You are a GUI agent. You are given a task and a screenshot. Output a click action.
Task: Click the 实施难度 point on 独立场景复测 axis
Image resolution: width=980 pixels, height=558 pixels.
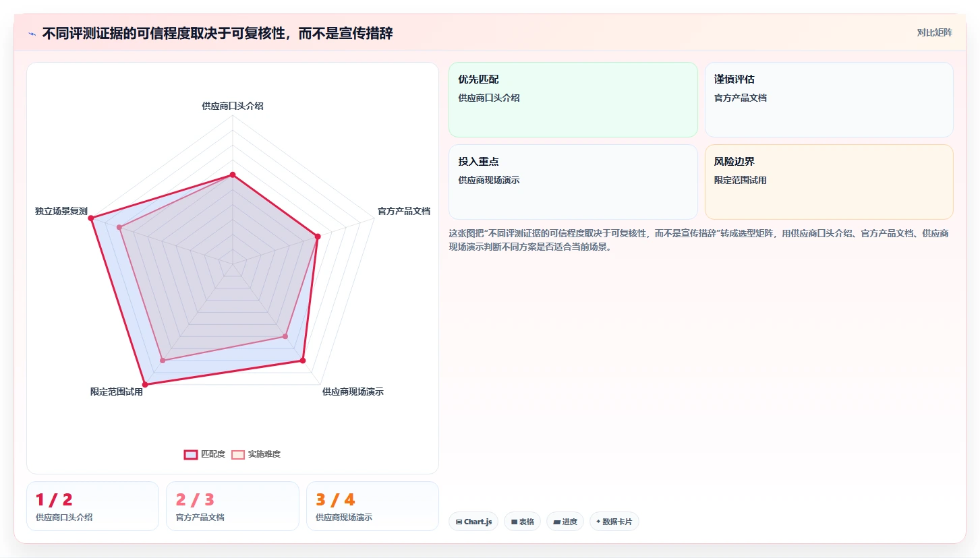coord(119,227)
